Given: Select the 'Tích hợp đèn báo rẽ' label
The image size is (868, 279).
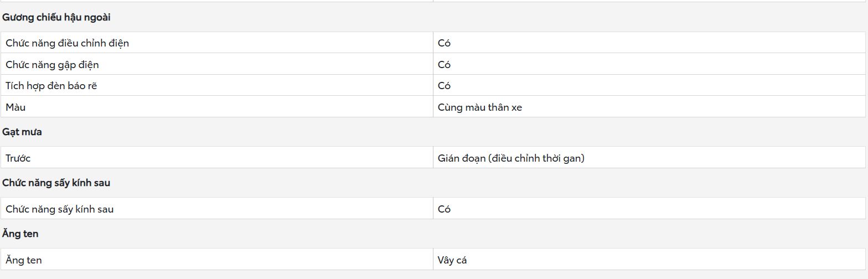Looking at the screenshot, I should [51, 85].
